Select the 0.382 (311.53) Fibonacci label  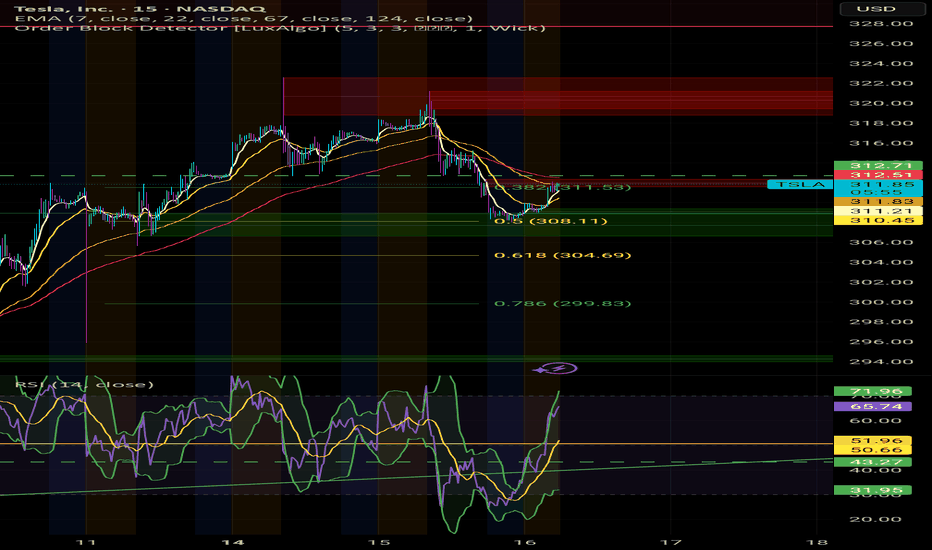tap(562, 187)
